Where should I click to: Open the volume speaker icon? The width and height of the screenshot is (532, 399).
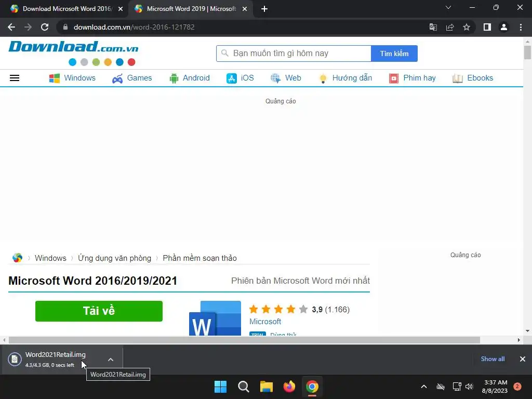[x=469, y=387]
